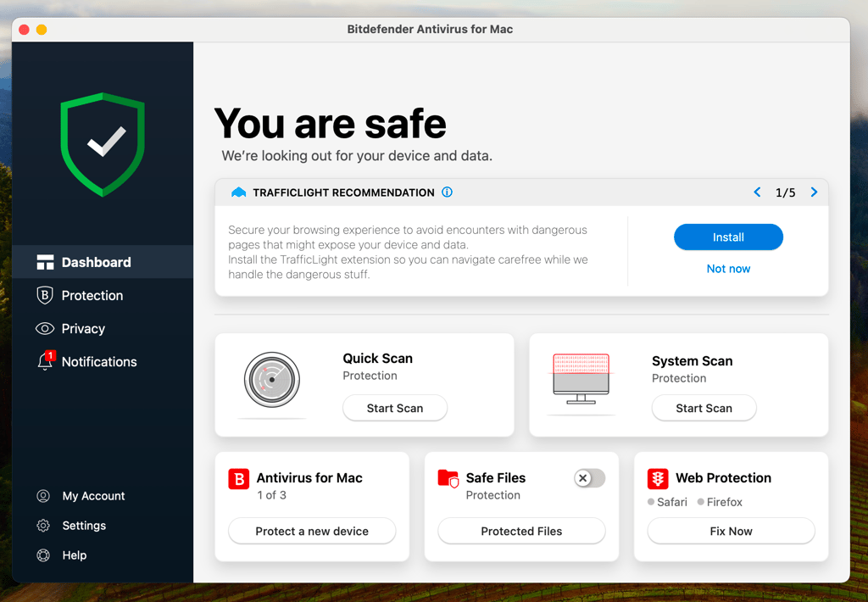The width and height of the screenshot is (868, 602).
Task: Click the Antivirus for Mac title text
Action: (309, 478)
